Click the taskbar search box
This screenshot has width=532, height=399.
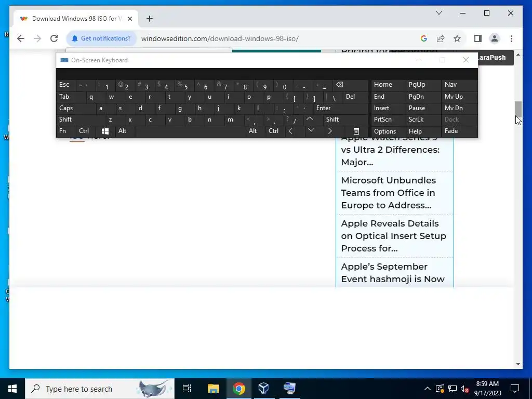100,389
